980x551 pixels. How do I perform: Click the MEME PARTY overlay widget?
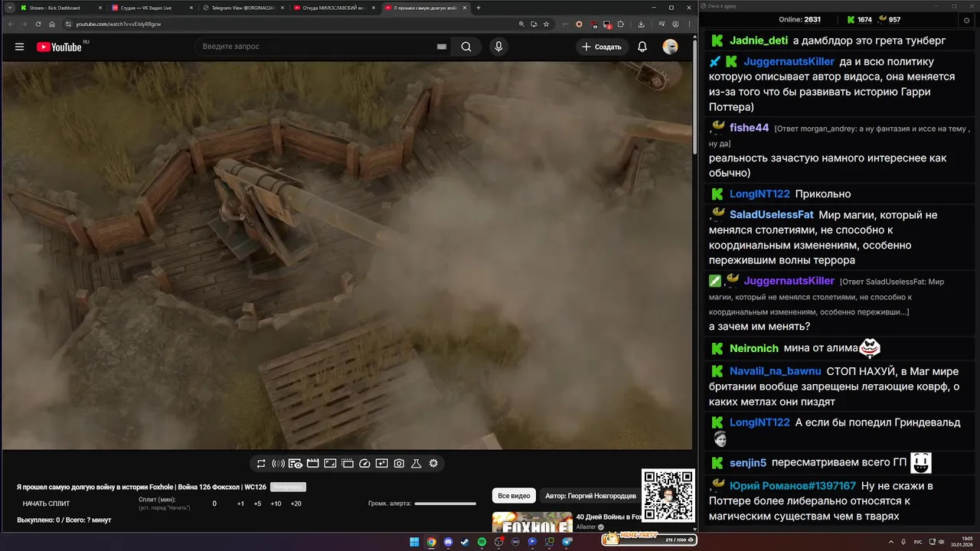[648, 539]
